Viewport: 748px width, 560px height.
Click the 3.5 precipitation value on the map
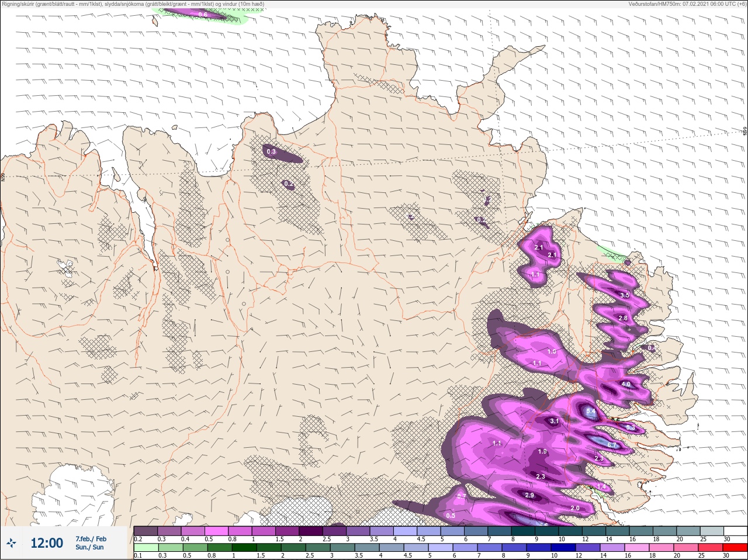click(x=625, y=295)
